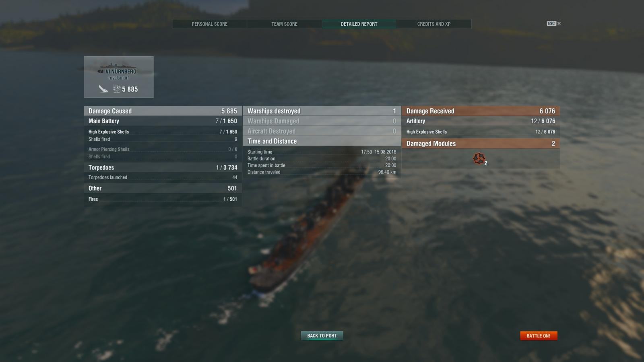Click the damage explosion icon beside 5 885
Viewport: 644px width, 362px height.
click(117, 88)
